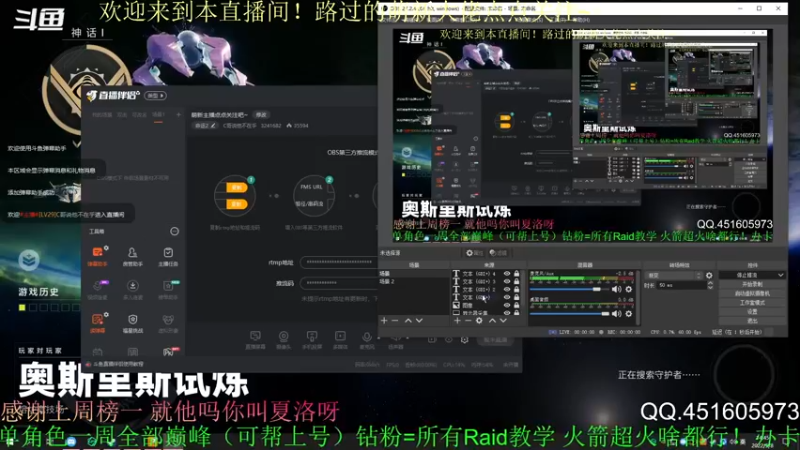Unlock the 文本 (GDI+) 2 source
The width and height of the screenshot is (800, 450).
point(516,289)
